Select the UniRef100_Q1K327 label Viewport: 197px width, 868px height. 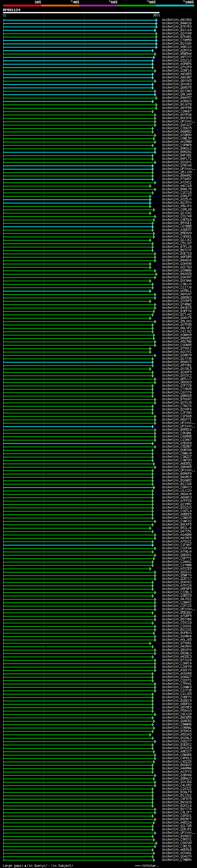177,125
